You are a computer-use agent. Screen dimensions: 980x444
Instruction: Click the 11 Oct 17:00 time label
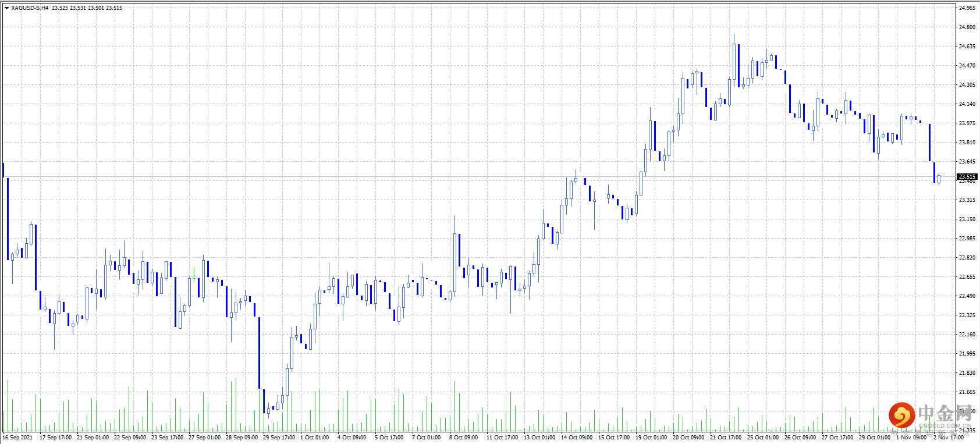[502, 438]
